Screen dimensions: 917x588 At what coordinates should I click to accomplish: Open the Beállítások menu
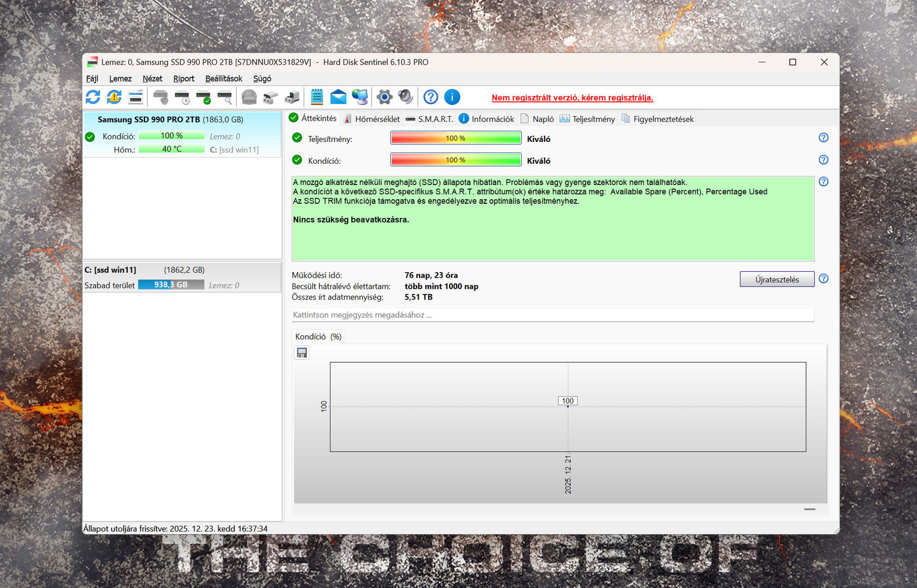[x=224, y=79]
